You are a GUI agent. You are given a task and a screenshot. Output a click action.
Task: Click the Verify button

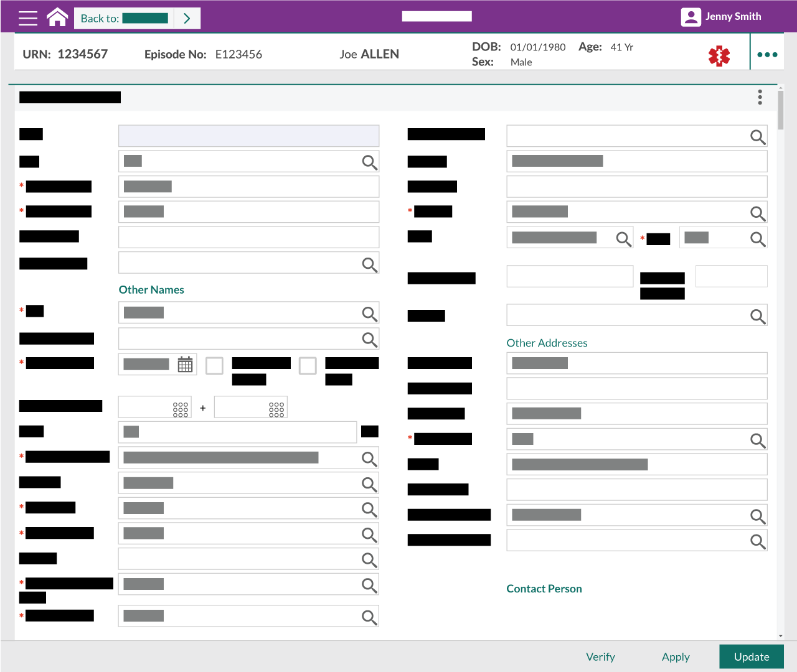coord(600,657)
